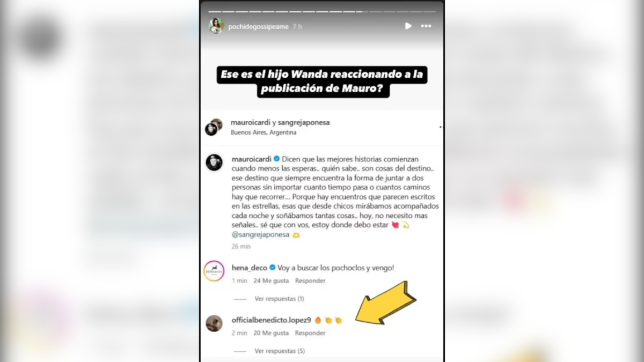Screen dimensions: 644x362
Task: Click the mauroicardi avatar beside the caption
Action: pos(214,162)
